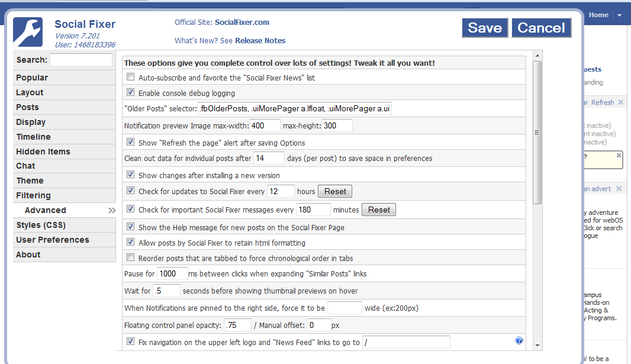Image resolution: width=631 pixels, height=364 pixels.
Task: Select the Advanced tab
Action: [x=65, y=210]
